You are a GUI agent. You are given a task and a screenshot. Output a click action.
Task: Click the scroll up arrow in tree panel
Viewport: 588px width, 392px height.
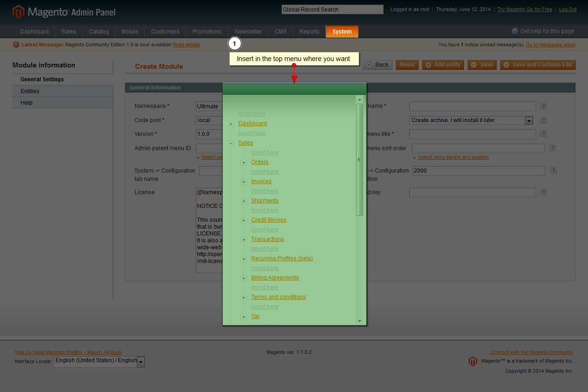(360, 99)
